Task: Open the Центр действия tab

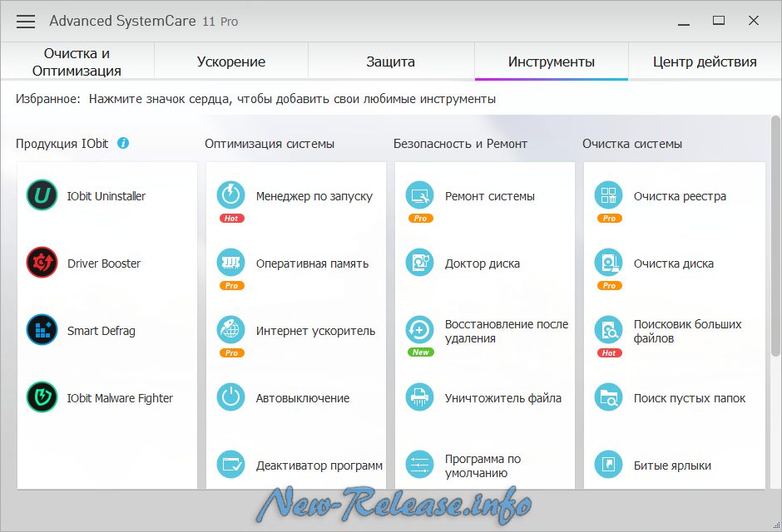Action: click(705, 62)
